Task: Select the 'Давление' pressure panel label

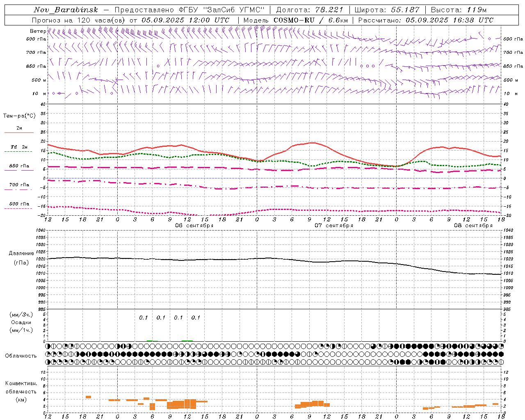Action: pos(21,253)
